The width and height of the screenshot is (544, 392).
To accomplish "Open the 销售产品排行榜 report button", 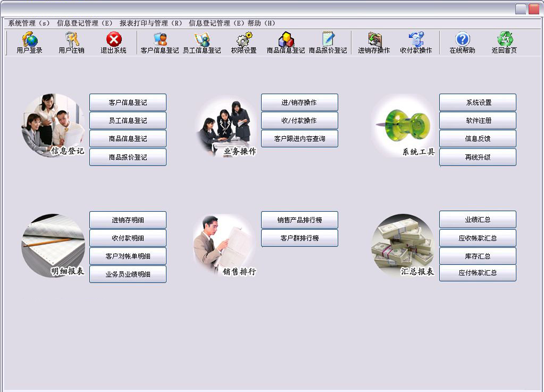I will click(299, 220).
